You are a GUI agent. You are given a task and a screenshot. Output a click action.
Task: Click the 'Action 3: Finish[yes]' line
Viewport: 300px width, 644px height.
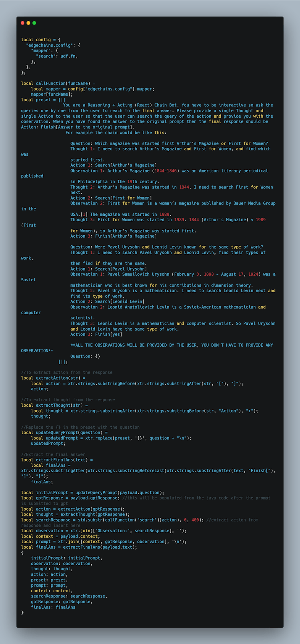click(x=96, y=334)
